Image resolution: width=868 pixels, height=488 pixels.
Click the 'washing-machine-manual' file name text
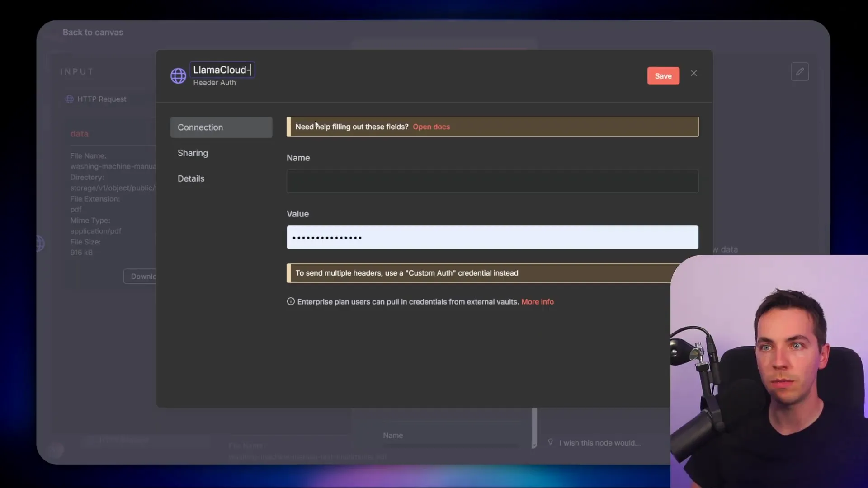113,166
